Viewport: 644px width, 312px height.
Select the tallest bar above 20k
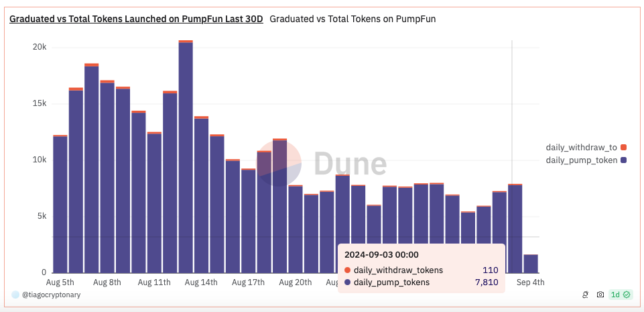[186, 158]
